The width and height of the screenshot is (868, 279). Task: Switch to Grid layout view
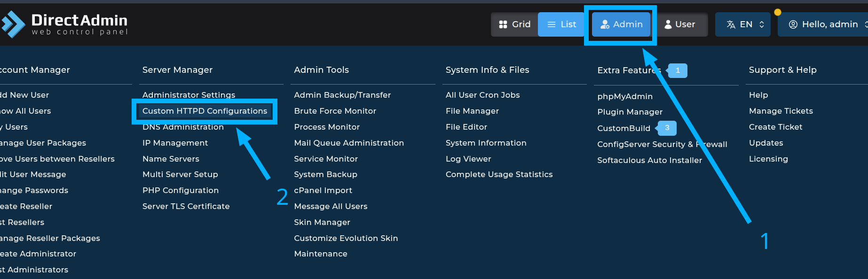point(515,24)
